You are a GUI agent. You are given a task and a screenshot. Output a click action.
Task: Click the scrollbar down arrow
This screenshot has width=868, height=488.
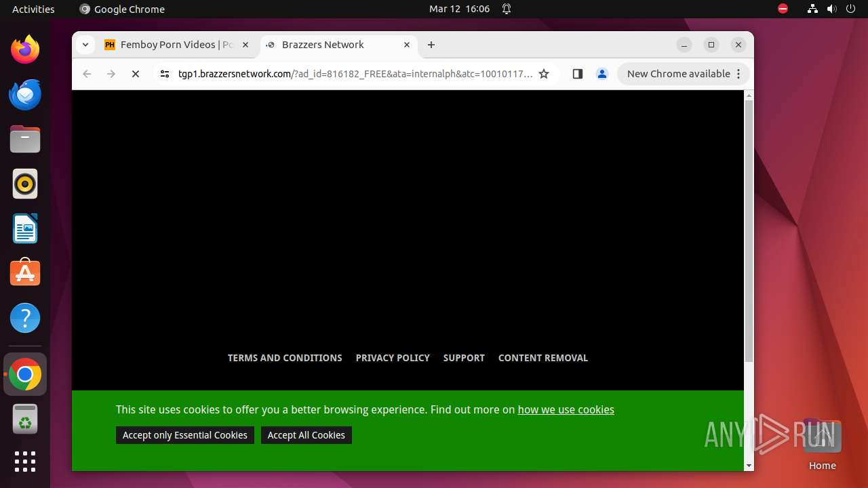749,466
